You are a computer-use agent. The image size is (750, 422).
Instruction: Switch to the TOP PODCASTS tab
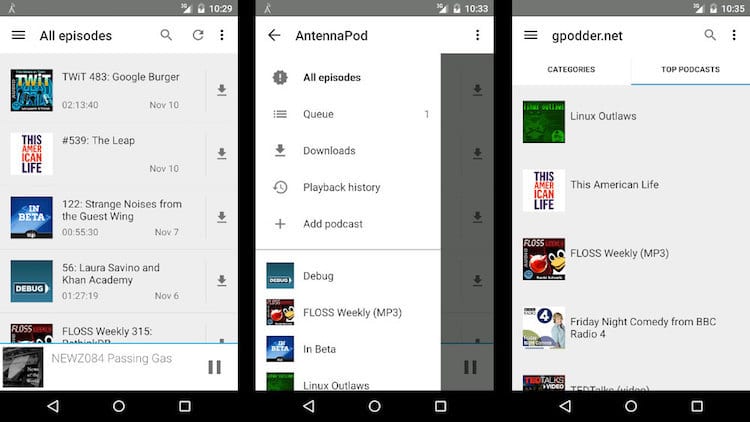coord(690,70)
